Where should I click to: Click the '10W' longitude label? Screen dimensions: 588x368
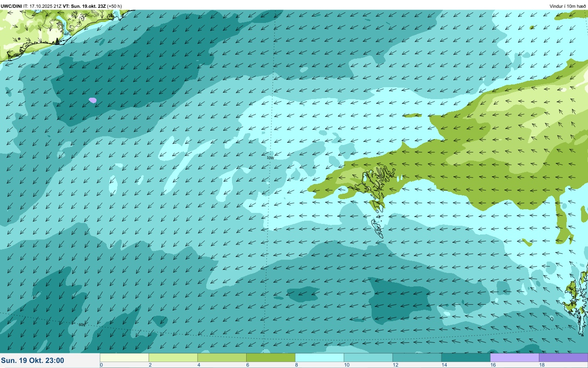pyautogui.click(x=270, y=157)
